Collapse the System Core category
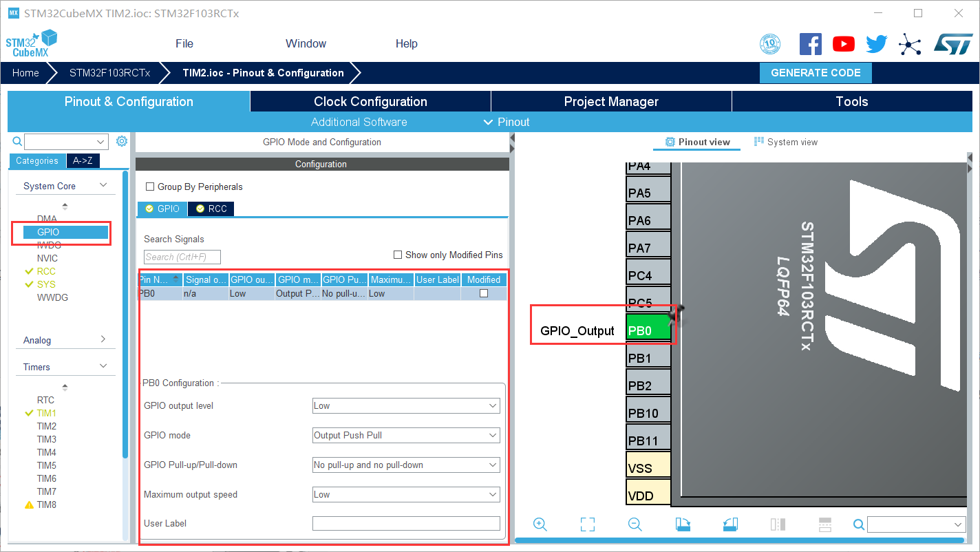Screen dimensions: 980x552 (103, 185)
